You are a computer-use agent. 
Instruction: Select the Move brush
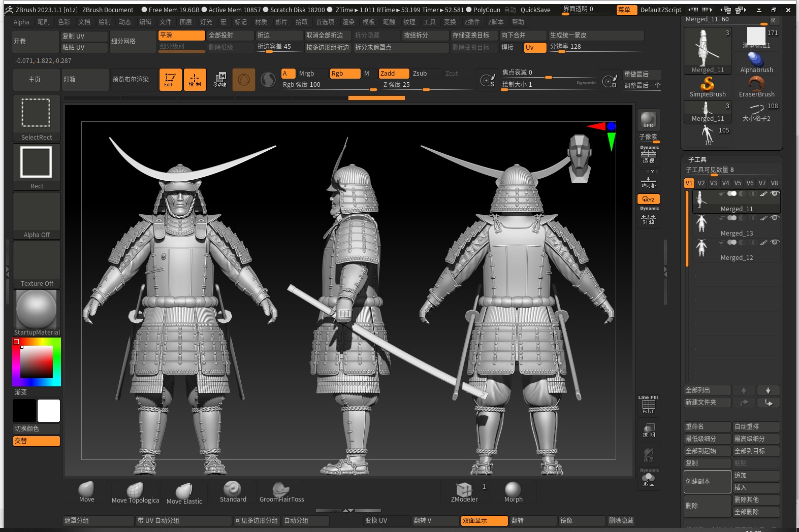pos(86,492)
